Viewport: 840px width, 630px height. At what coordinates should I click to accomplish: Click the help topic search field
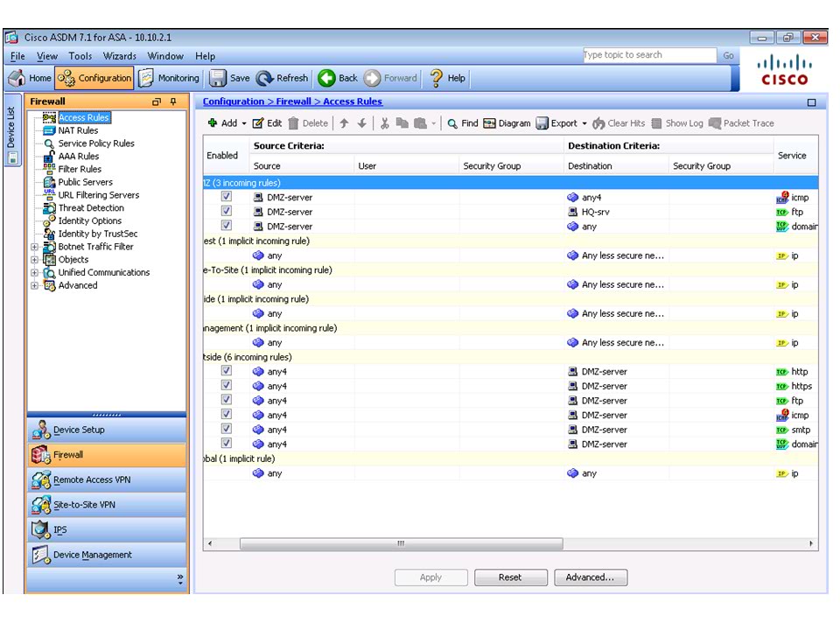coord(648,55)
